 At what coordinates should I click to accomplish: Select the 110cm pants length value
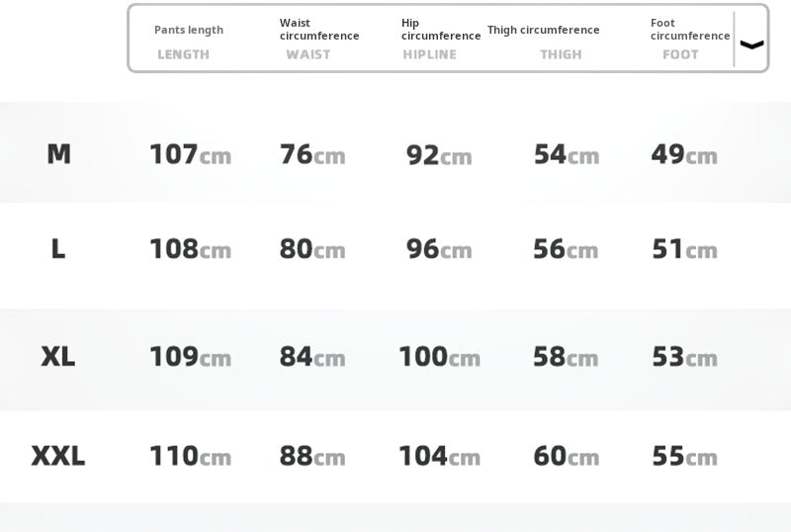(190, 456)
